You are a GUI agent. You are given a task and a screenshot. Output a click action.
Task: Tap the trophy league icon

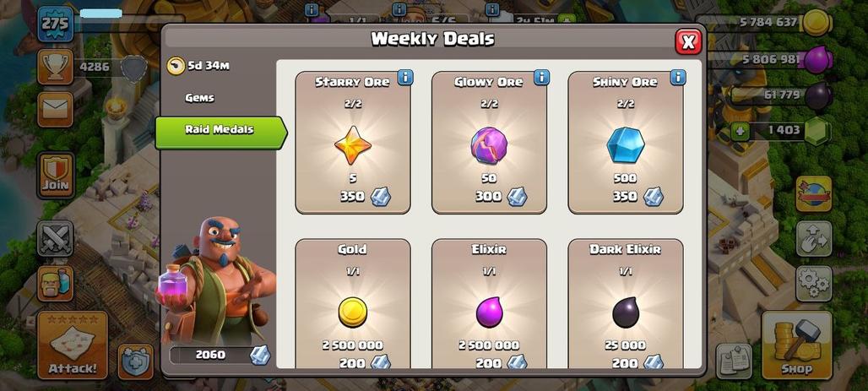click(56, 67)
